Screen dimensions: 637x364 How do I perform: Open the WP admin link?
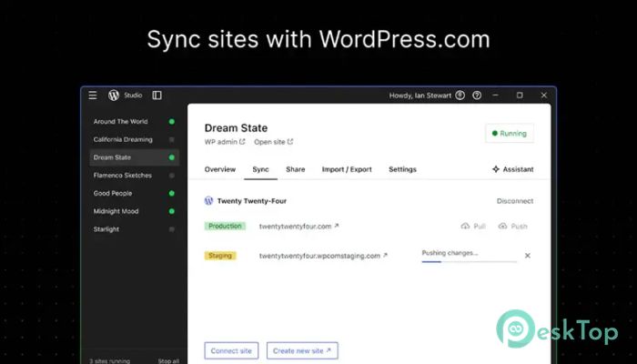tap(225, 142)
